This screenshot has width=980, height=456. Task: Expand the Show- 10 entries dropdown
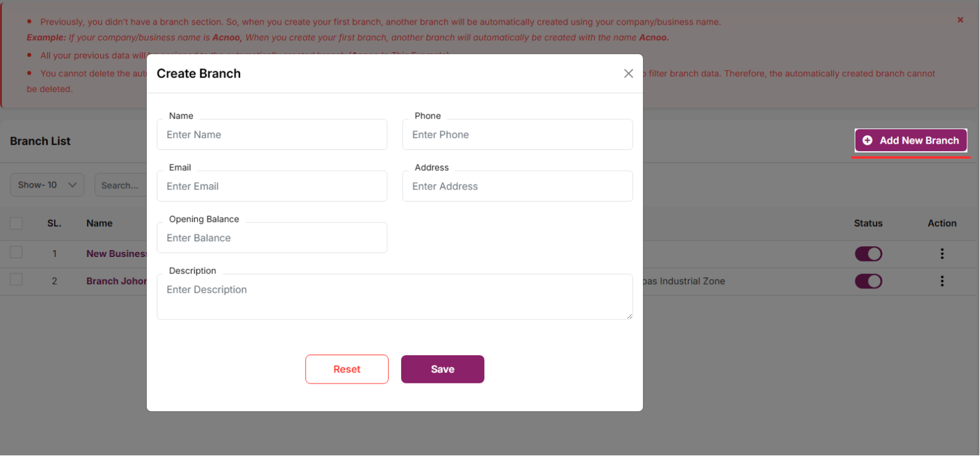(47, 185)
